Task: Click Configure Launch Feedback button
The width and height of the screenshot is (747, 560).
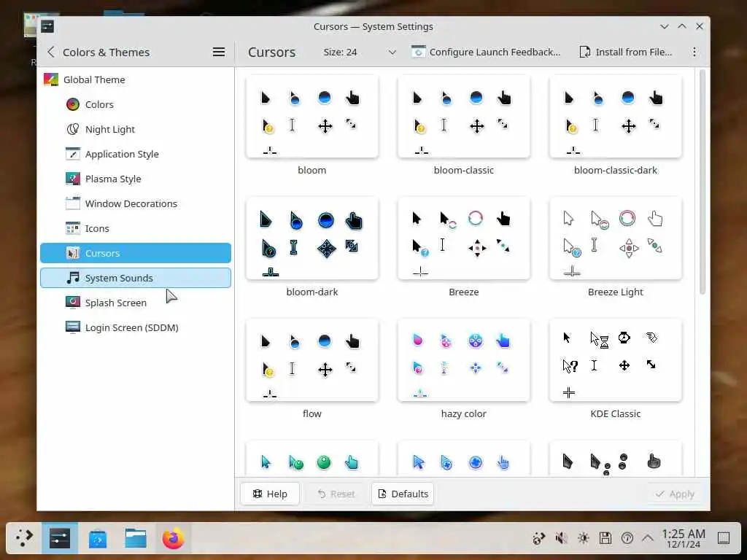Action: pyautogui.click(x=486, y=52)
